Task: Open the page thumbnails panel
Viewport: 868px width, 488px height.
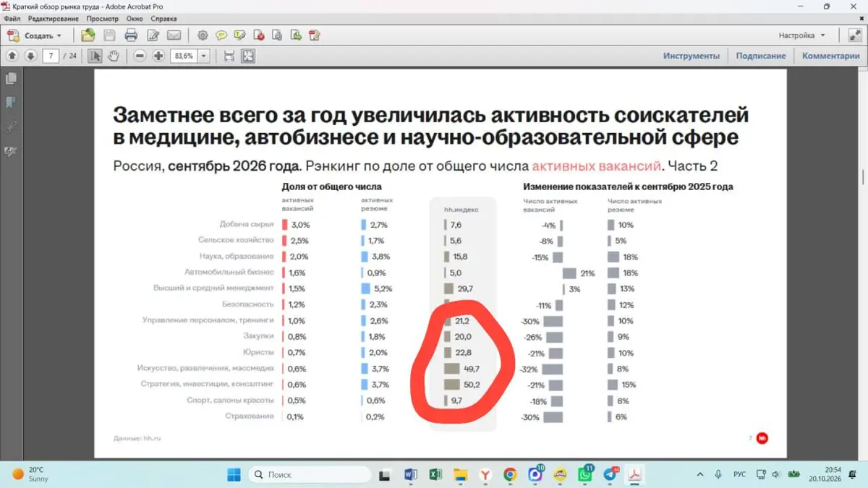Action: 11,78
